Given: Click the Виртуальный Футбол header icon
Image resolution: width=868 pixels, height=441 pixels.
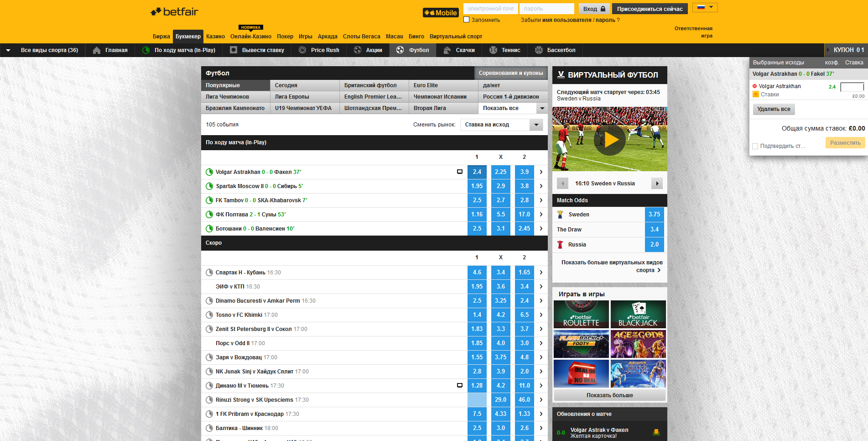Looking at the screenshot, I should (561, 75).
